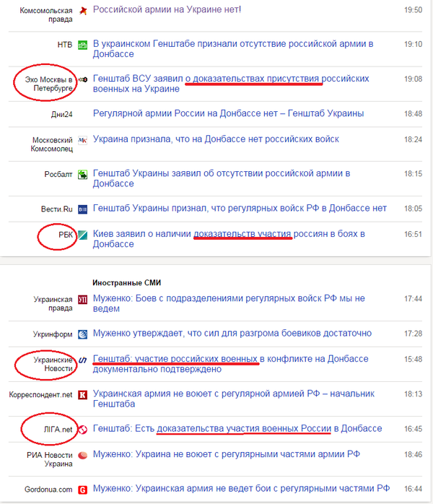Image resolution: width=433 pixels, height=504 pixels.
Task: Click timestamp 16:51
Action: [x=413, y=235]
